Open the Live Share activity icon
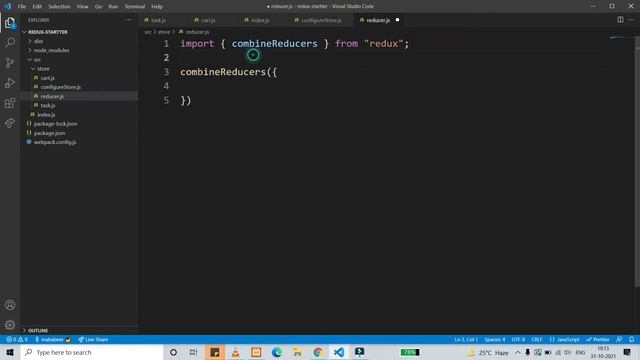This screenshot has height=360, width=640. 10,123
